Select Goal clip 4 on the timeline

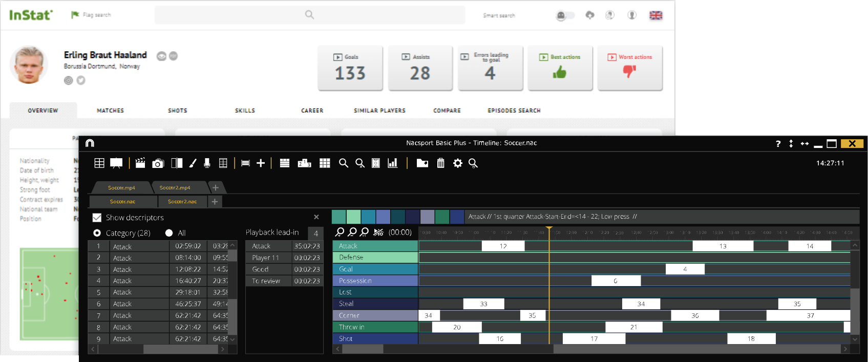(x=685, y=269)
